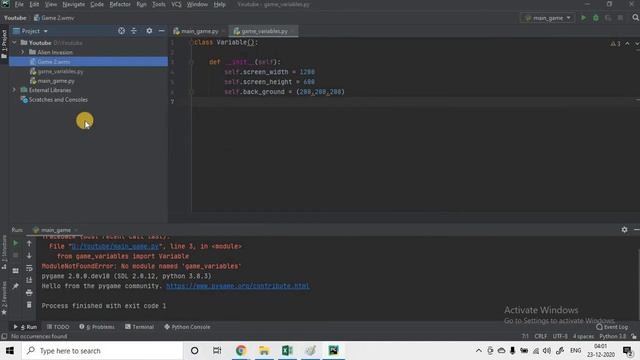Expand the Alien Invasion folder

coord(23,52)
